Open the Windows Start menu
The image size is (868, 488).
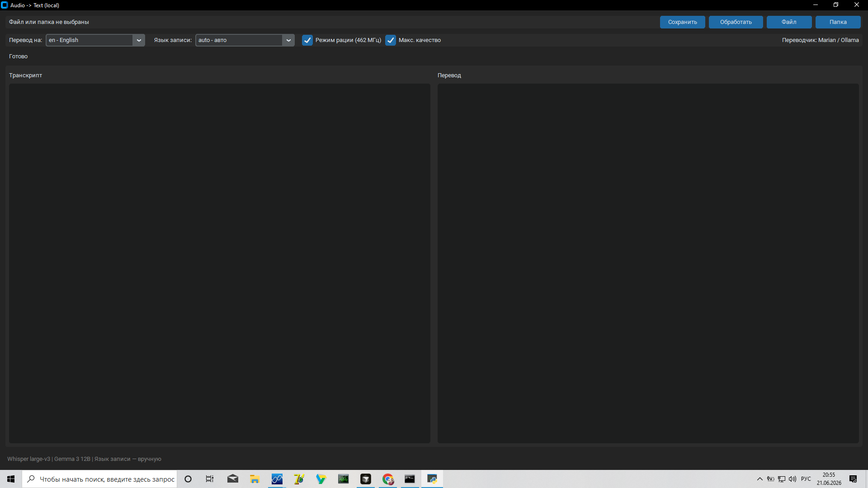11,479
